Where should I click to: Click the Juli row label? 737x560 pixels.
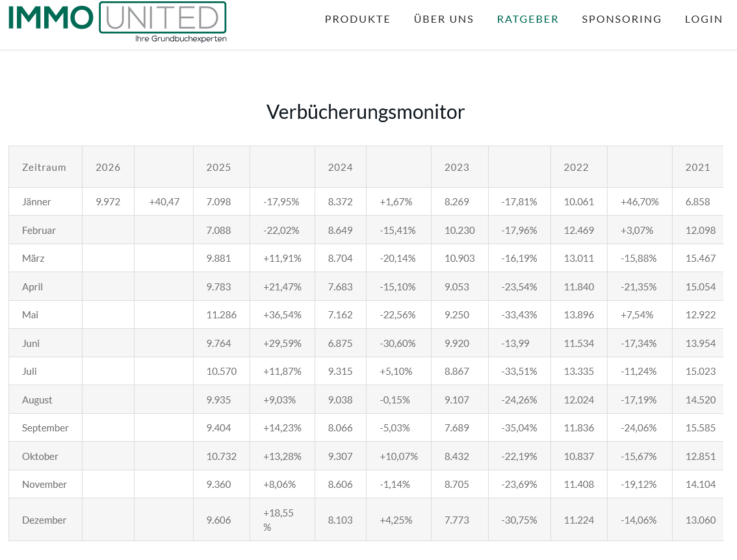pyautogui.click(x=29, y=372)
